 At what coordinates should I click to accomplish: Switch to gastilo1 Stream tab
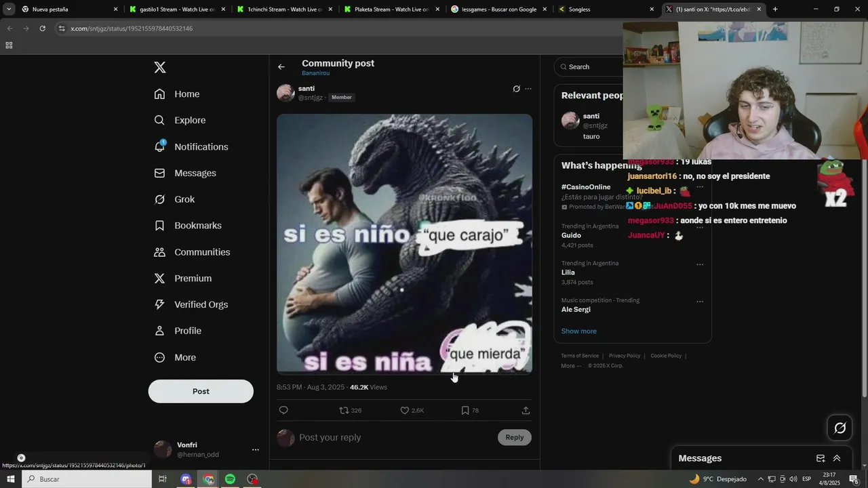(176, 9)
